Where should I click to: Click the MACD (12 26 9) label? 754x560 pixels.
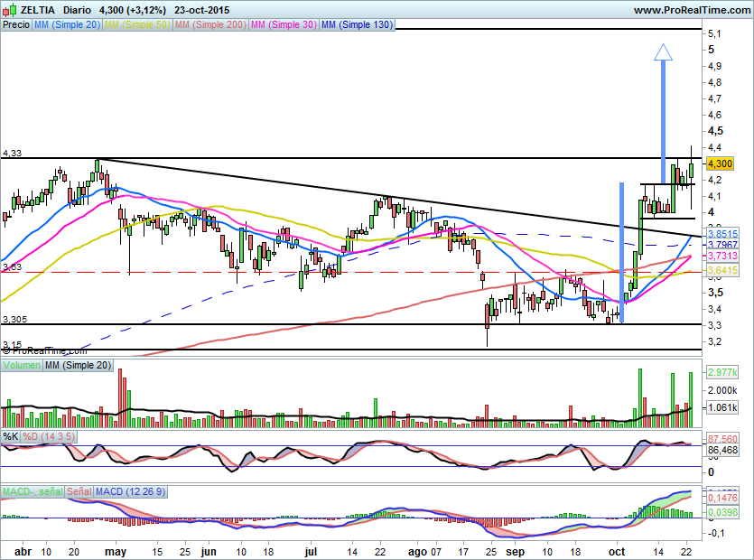pyautogui.click(x=130, y=491)
